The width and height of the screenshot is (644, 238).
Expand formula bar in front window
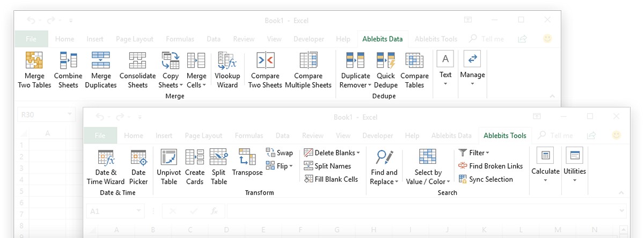623,211
